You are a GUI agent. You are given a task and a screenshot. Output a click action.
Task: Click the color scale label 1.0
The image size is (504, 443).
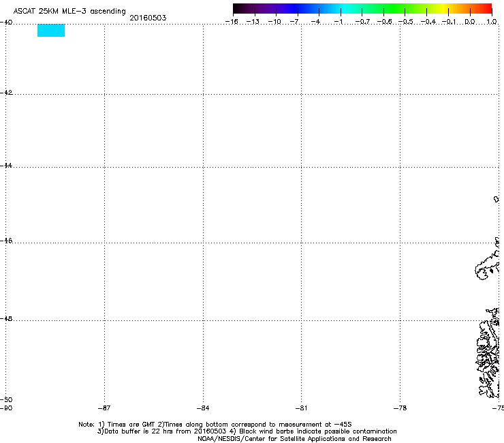[x=492, y=22]
